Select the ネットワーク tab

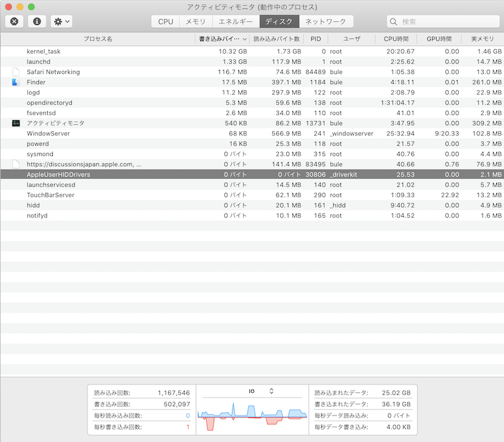tap(326, 21)
